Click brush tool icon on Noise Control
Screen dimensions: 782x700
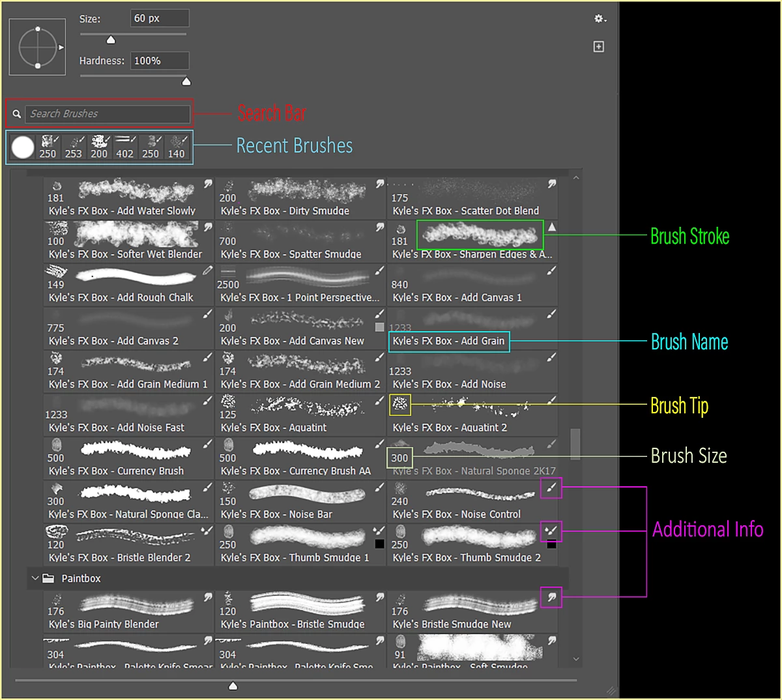[x=551, y=488]
